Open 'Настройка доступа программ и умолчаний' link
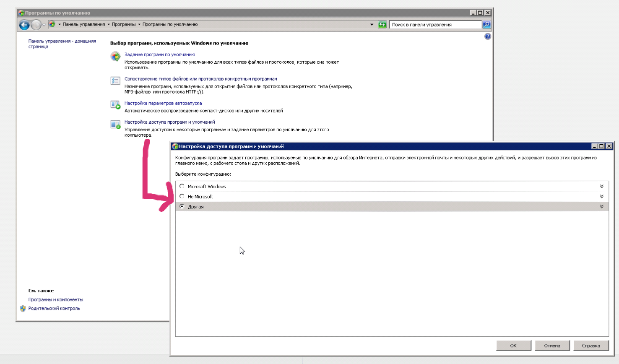 (169, 122)
